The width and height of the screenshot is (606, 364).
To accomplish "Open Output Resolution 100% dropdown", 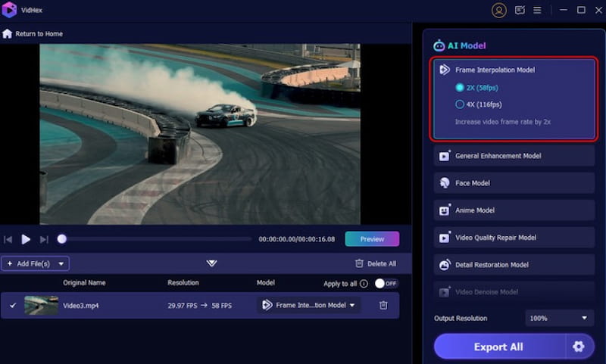I will pos(559,318).
